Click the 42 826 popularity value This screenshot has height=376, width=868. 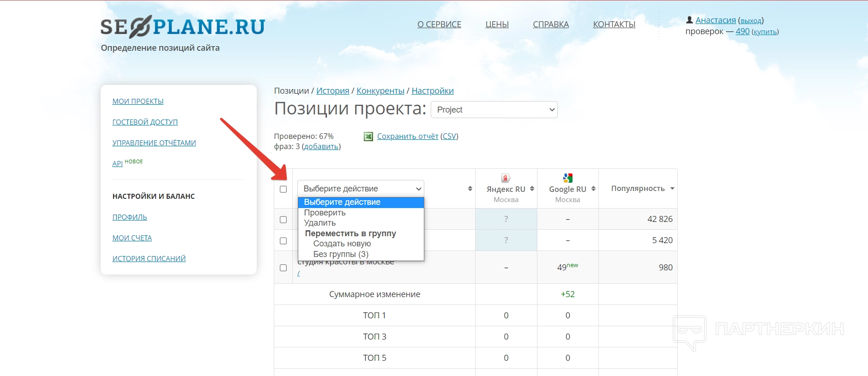coord(660,219)
